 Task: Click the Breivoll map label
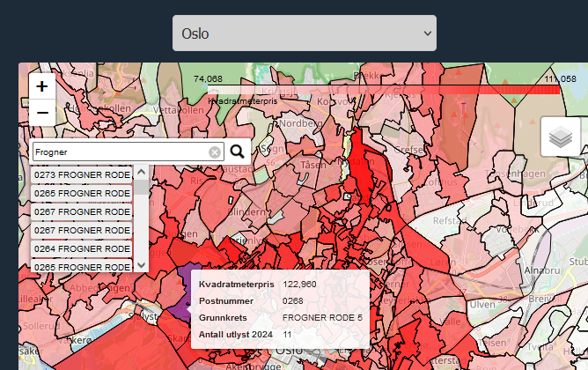click(545, 299)
